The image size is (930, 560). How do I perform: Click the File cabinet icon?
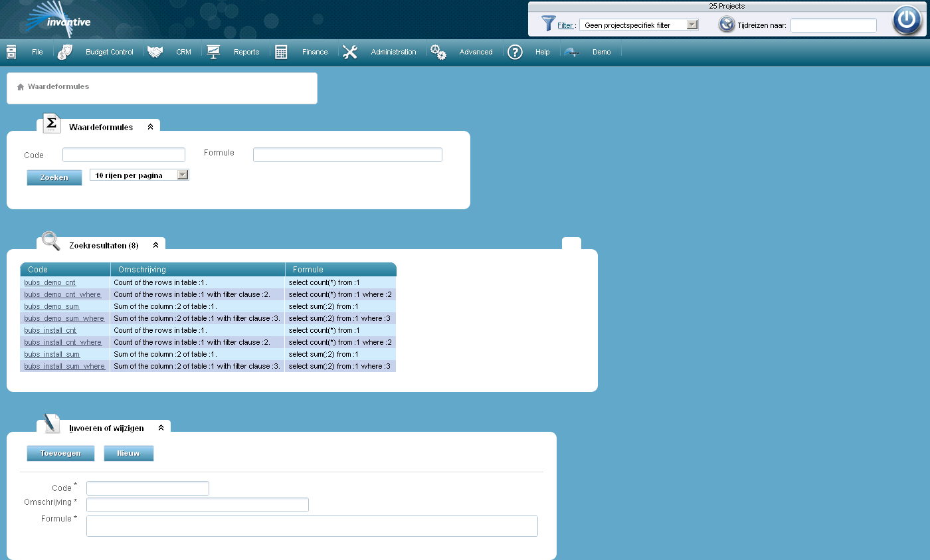click(11, 52)
